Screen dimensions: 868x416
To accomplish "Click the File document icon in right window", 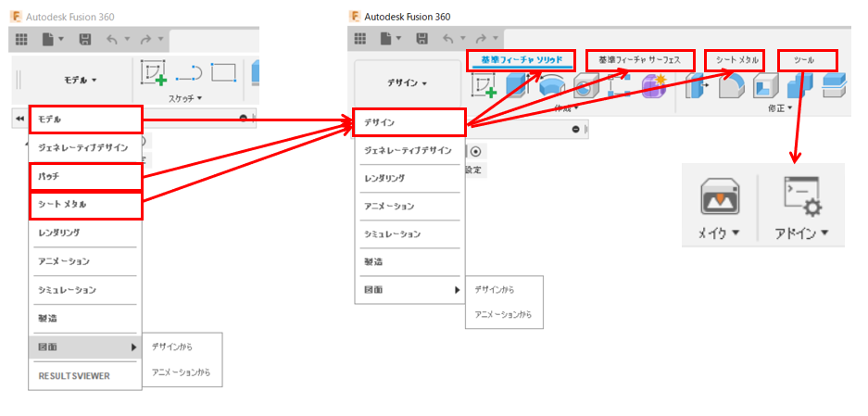I will (387, 38).
